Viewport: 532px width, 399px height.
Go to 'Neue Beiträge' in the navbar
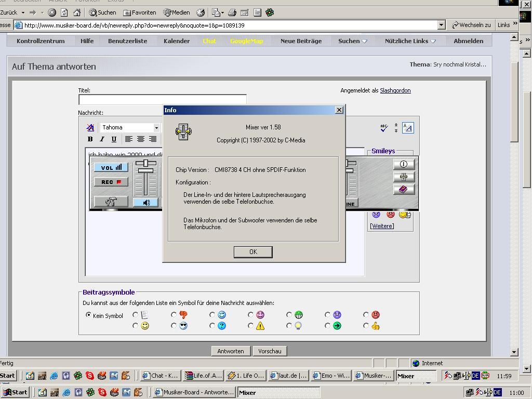pos(301,41)
